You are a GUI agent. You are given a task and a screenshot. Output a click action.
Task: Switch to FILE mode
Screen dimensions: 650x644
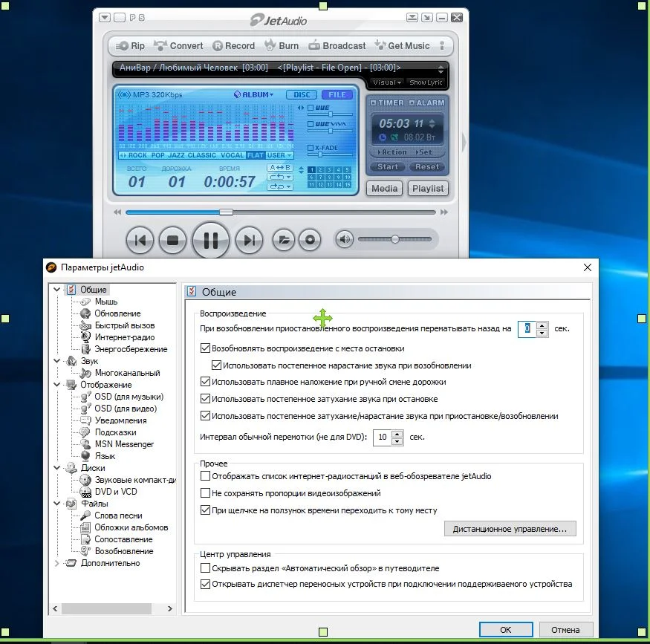337,94
